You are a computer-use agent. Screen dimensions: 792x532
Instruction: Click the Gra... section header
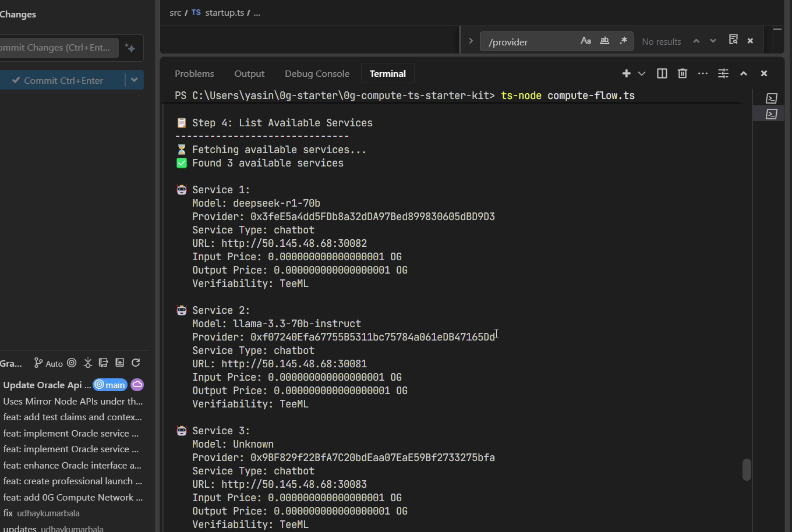pos(10,363)
